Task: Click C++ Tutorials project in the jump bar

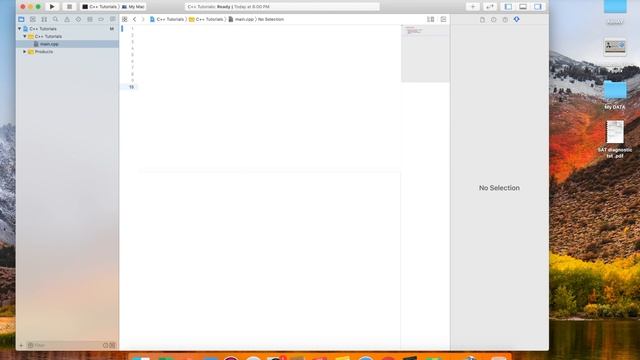Action: click(x=167, y=19)
